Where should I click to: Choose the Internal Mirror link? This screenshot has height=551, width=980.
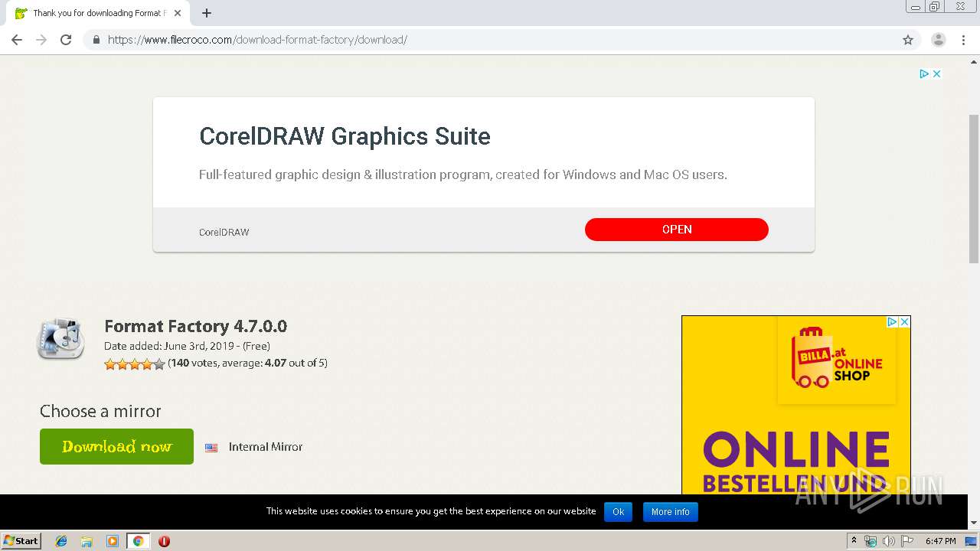pos(266,447)
